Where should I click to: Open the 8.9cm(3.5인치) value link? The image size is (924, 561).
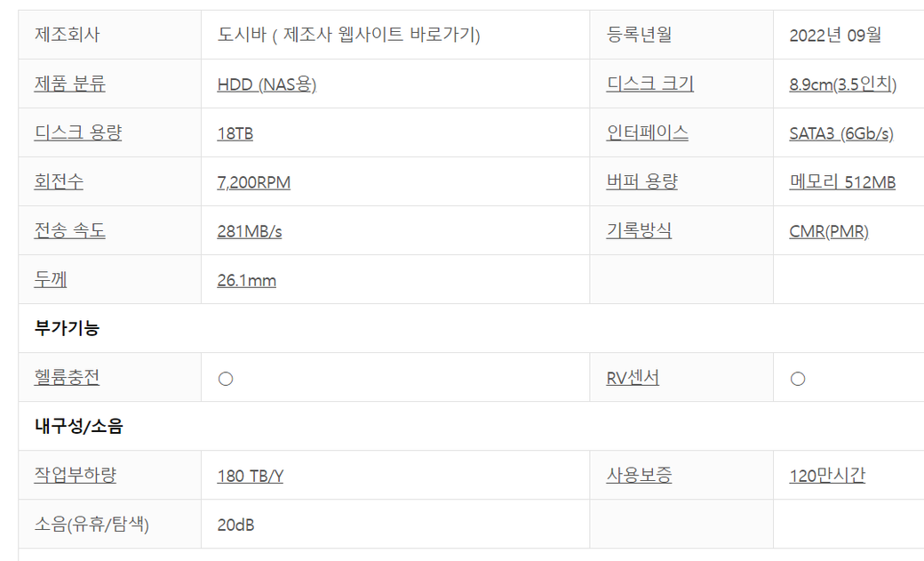[842, 84]
